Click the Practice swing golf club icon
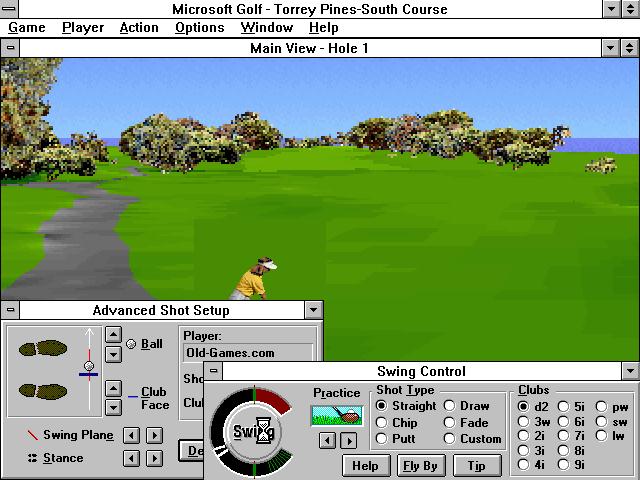 [x=337, y=416]
